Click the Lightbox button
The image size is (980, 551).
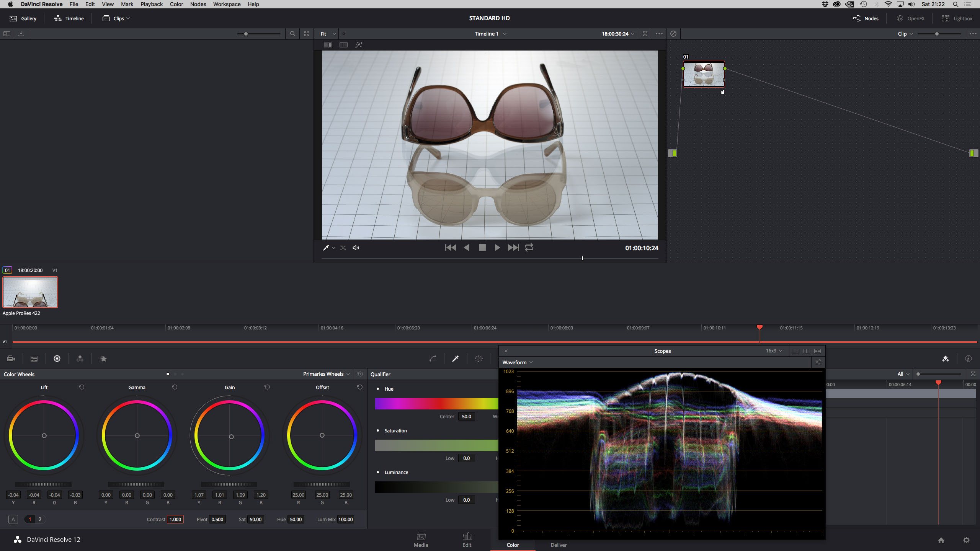pos(957,18)
